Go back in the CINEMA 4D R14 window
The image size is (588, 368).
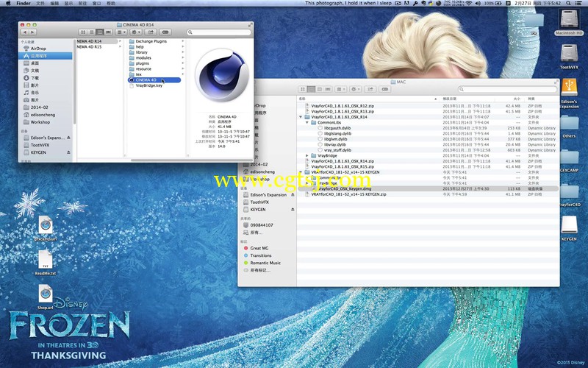click(x=25, y=32)
